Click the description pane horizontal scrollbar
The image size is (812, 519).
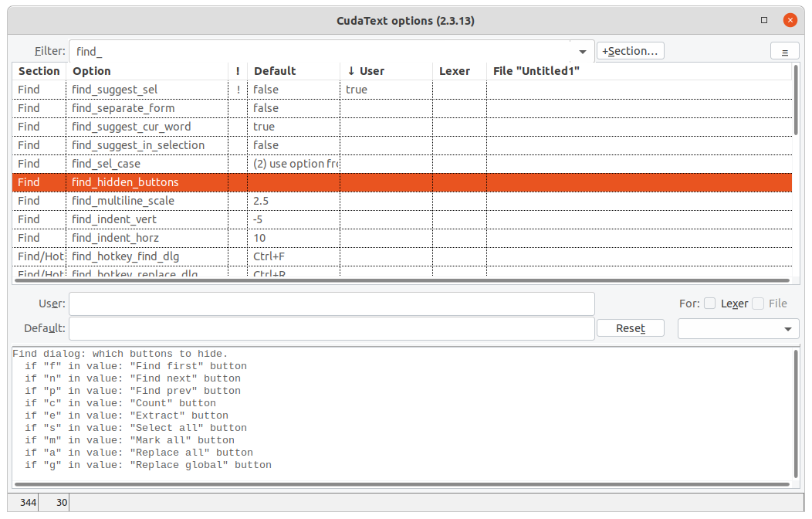402,484
